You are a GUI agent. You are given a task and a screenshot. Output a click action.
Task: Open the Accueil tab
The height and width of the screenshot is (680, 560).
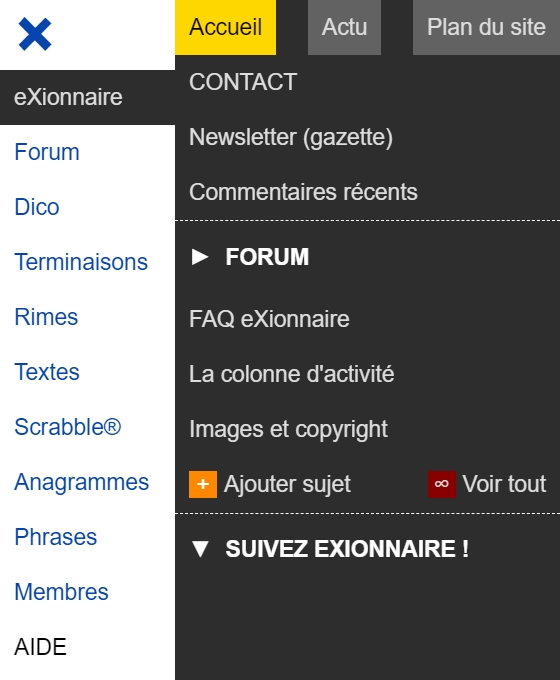coord(226,27)
